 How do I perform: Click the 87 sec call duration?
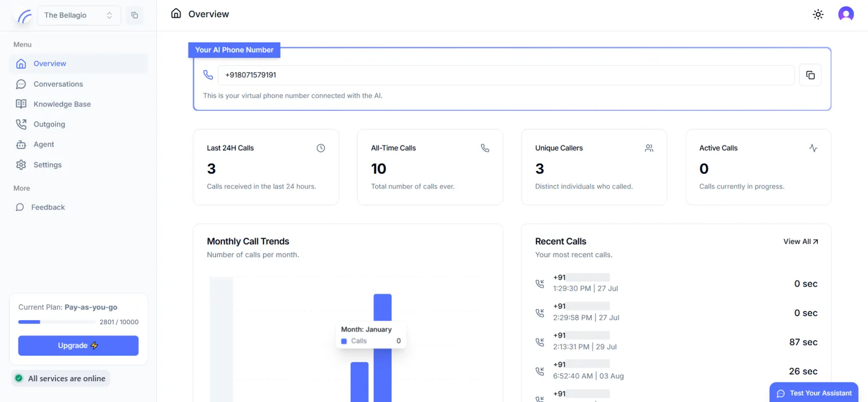tap(803, 342)
